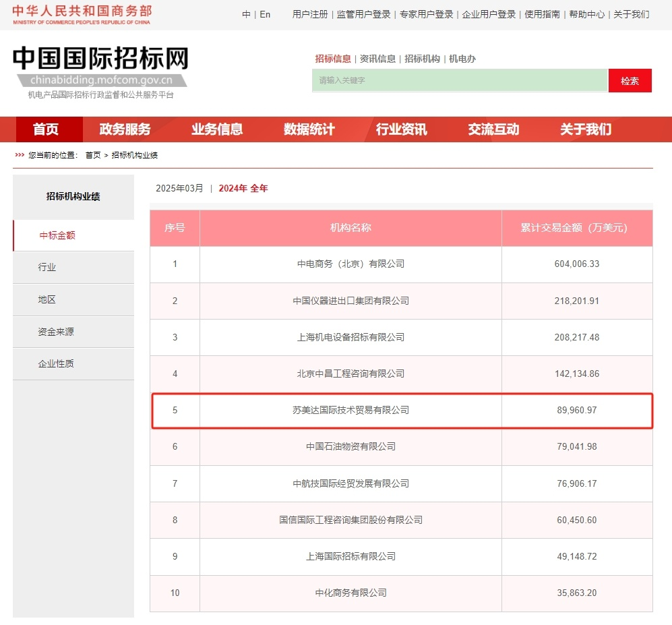The width and height of the screenshot is (672, 625).
Task: Open 政务服务 navigation menu
Action: click(x=125, y=129)
